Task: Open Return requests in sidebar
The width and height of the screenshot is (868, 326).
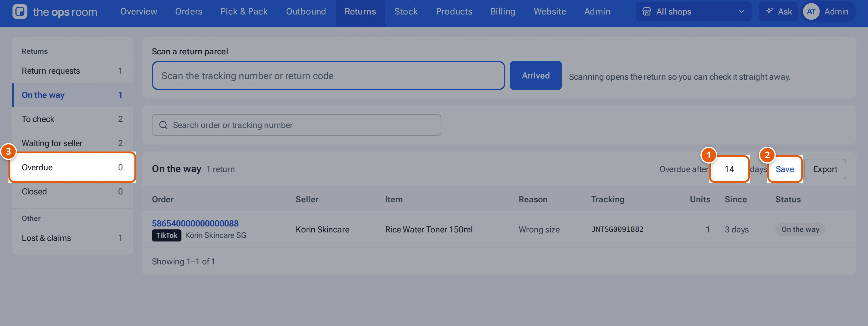Action: coord(72,71)
